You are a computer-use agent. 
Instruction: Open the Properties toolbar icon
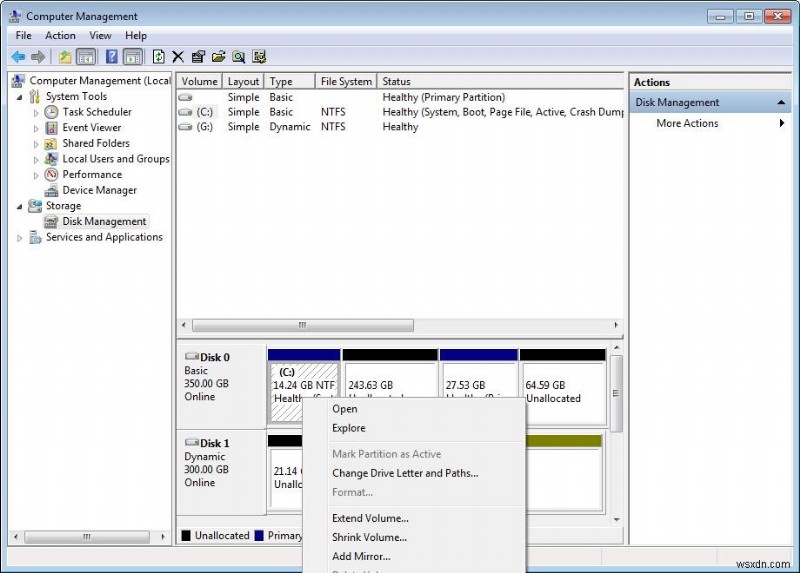coord(198,57)
